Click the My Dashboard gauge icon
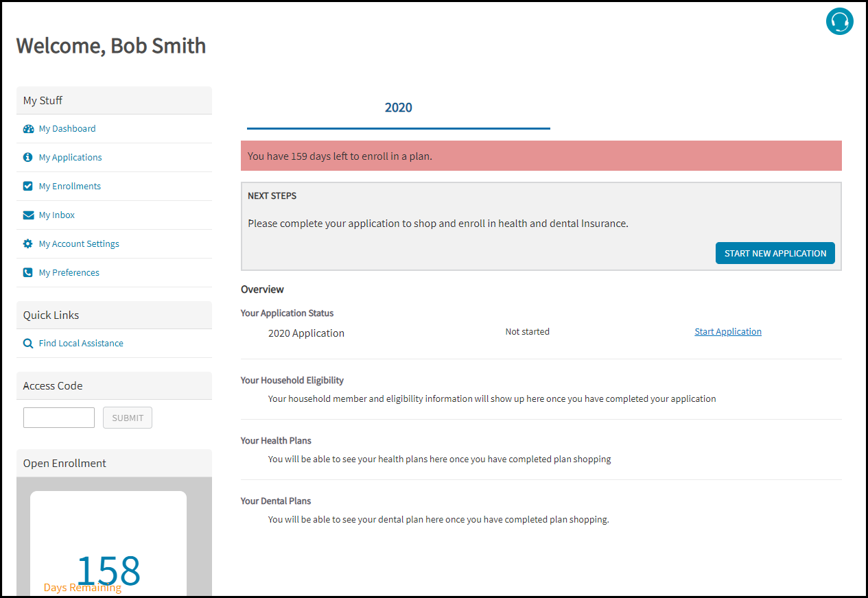The height and width of the screenshot is (598, 868). click(x=28, y=129)
